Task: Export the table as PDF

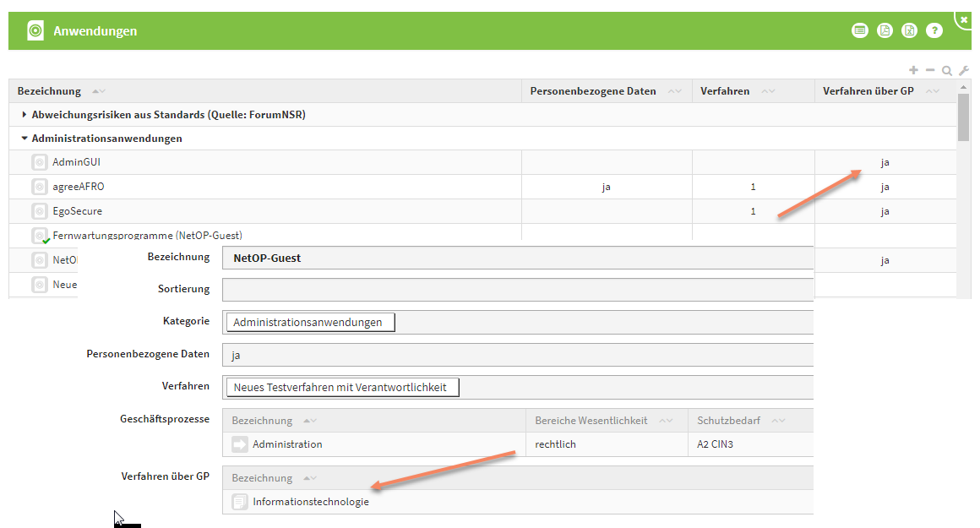Action: [885, 30]
